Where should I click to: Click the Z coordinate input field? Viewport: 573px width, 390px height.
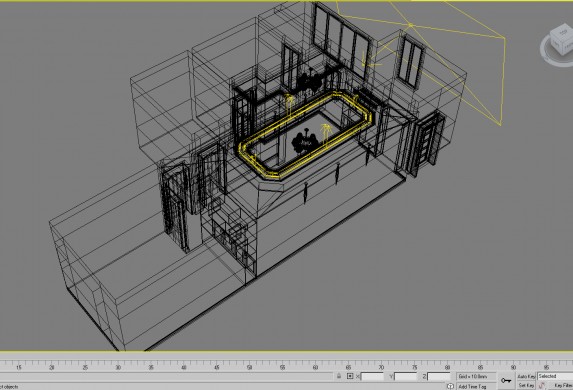(439, 376)
